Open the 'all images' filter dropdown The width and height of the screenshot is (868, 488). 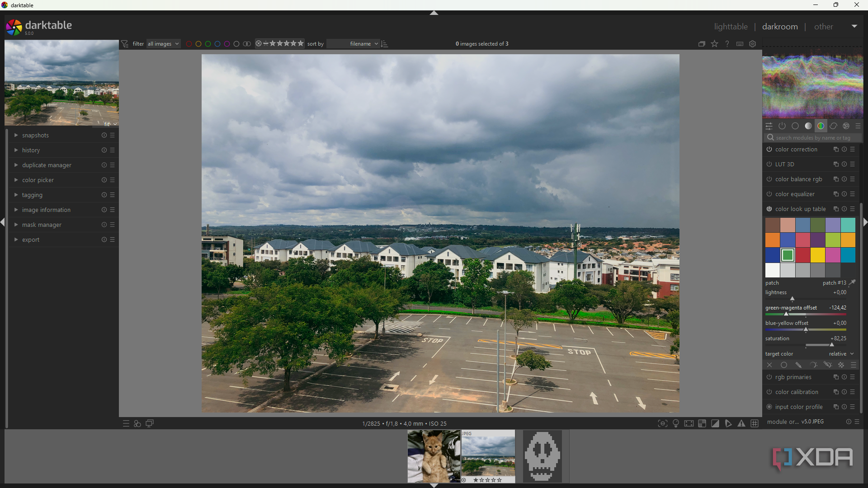pos(164,44)
